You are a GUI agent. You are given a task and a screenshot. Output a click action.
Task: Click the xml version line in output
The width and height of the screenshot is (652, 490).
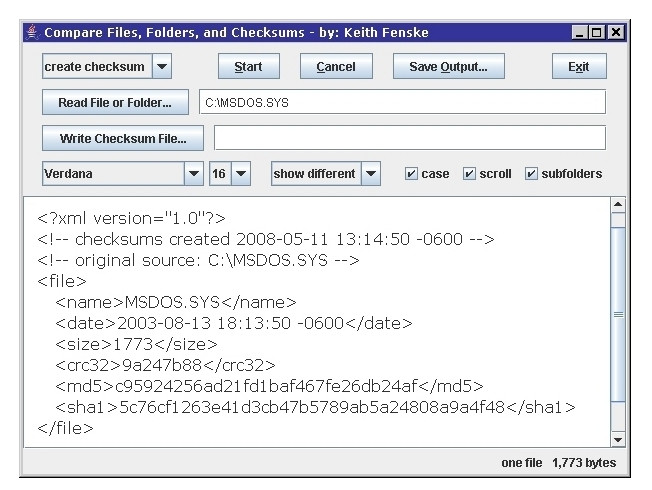131,218
